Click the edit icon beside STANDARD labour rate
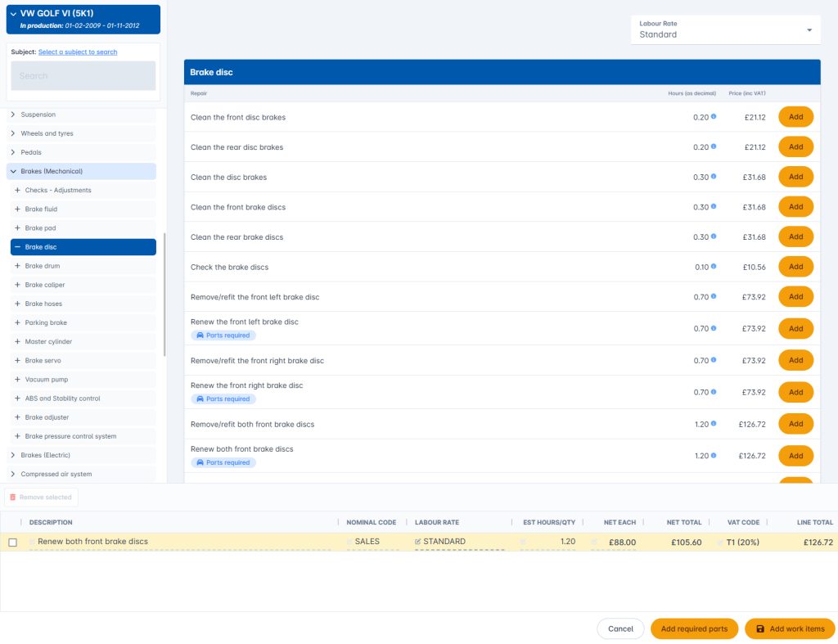Viewport: 838px width, 644px height. point(418,542)
